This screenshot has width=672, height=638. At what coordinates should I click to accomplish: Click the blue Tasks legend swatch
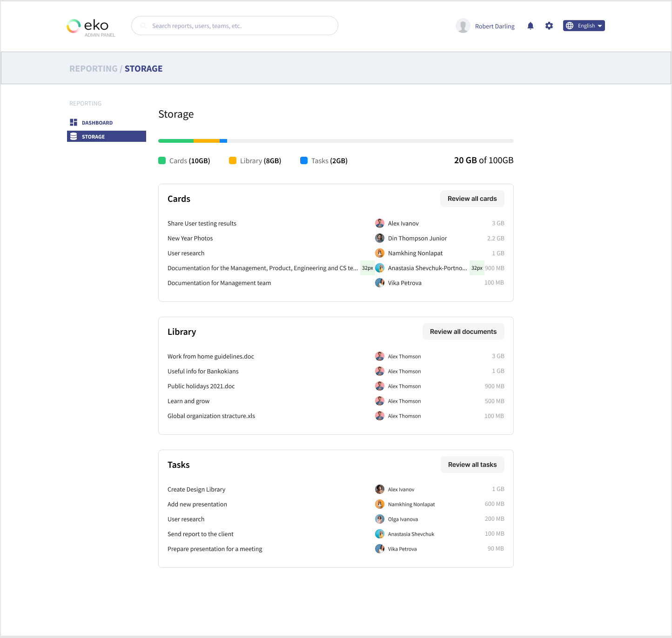(x=304, y=160)
